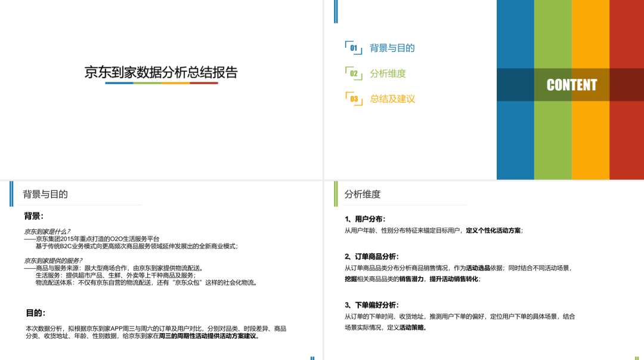The height and width of the screenshot is (360, 644).
Task: Click the heading 3、下单偏好分析:
Action: (371, 305)
